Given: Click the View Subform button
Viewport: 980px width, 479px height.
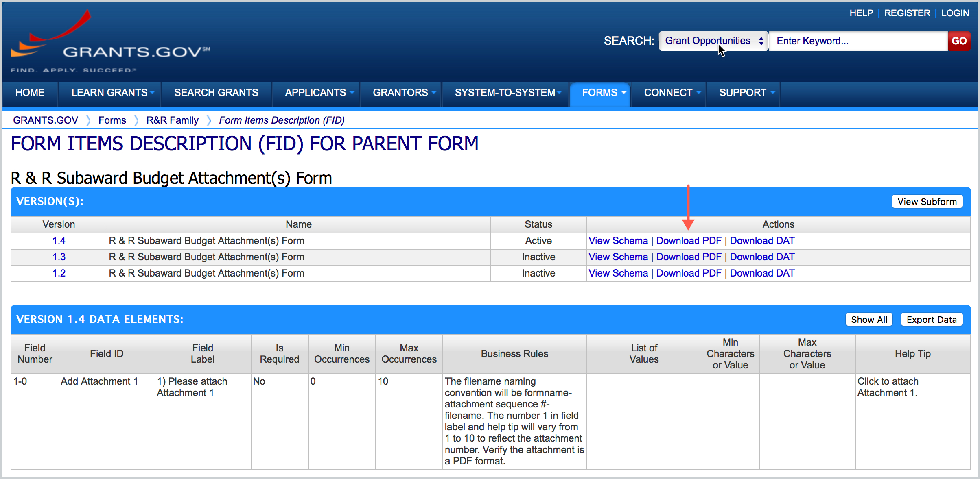Looking at the screenshot, I should point(927,202).
